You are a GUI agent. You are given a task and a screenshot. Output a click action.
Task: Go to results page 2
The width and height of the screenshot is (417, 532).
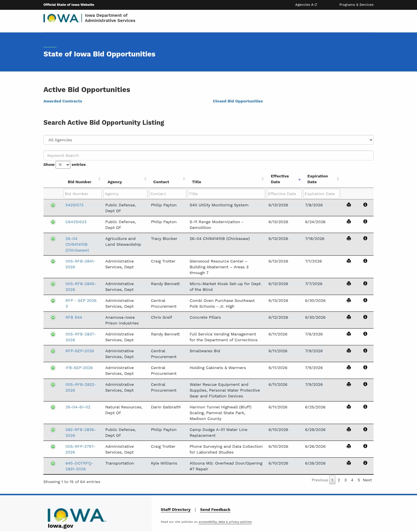click(x=339, y=480)
